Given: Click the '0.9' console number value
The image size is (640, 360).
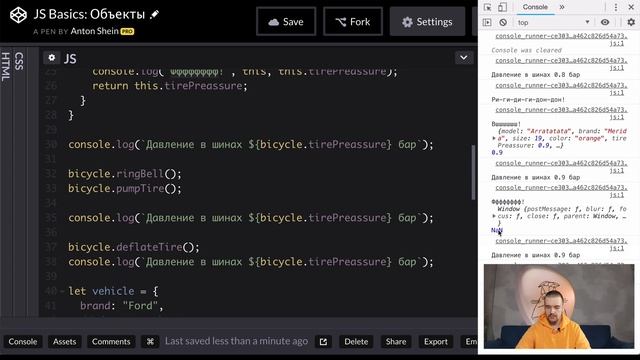Looking at the screenshot, I should pyautogui.click(x=497, y=153).
